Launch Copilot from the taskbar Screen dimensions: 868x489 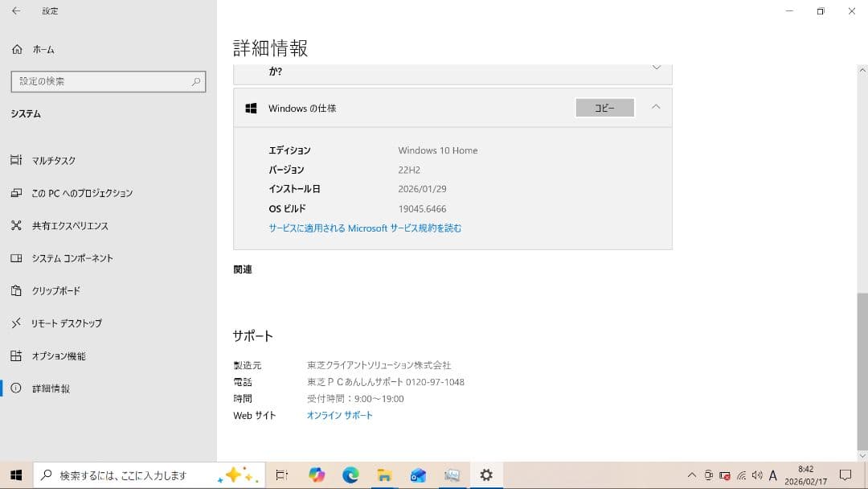pyautogui.click(x=317, y=475)
